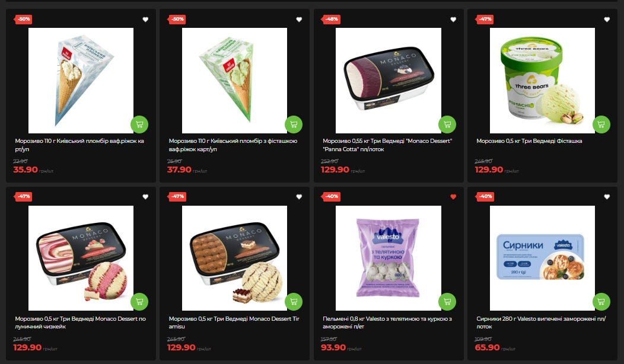This screenshot has width=624, height=364.
Task: Toggle favorite heart on Valesto Сирники
Action: click(x=607, y=196)
